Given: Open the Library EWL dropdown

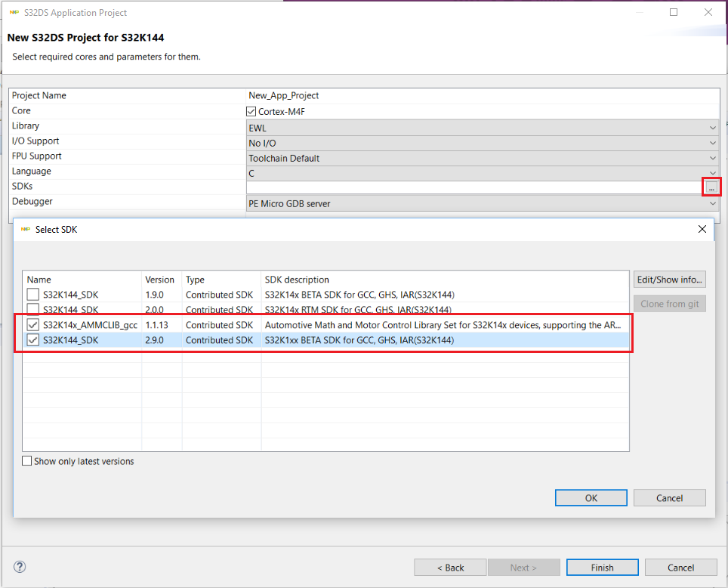Looking at the screenshot, I should pos(483,128).
